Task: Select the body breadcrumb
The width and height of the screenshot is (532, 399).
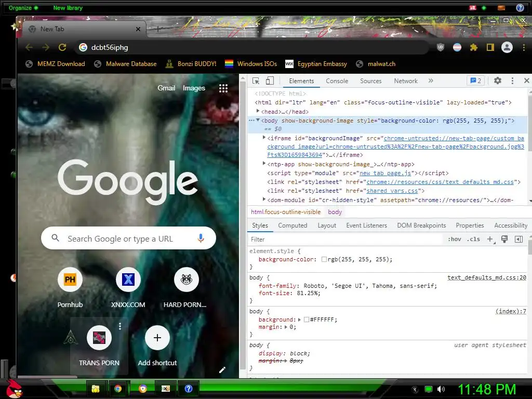Action: point(335,212)
